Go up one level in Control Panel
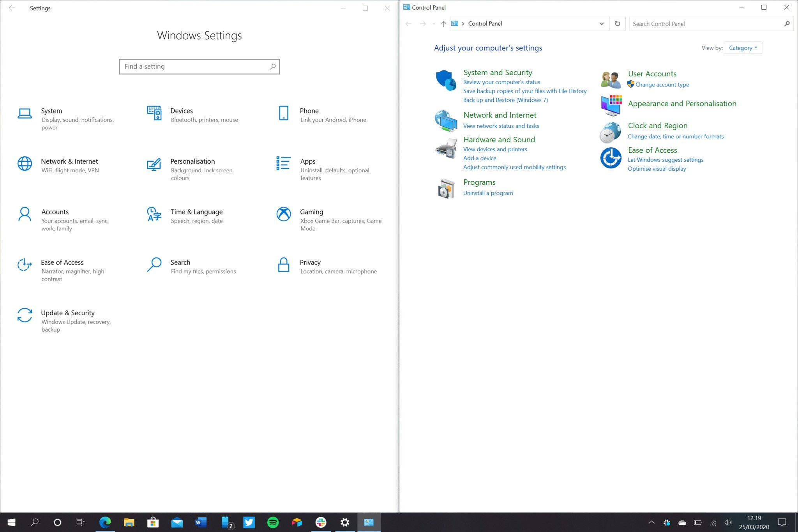 [x=443, y=24]
